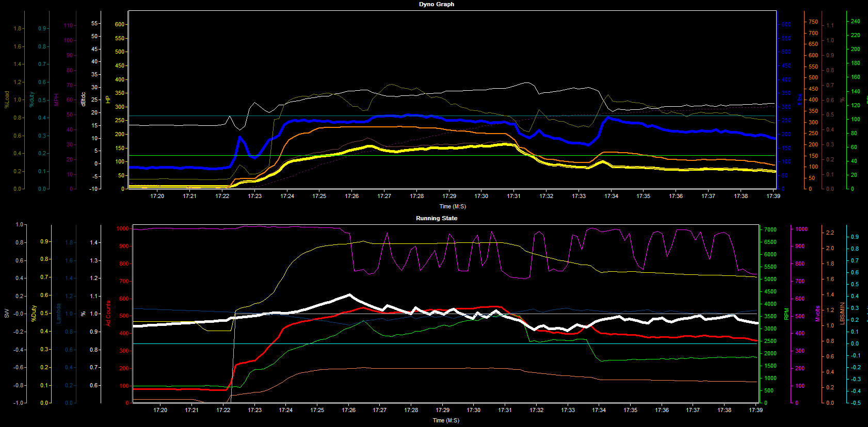Select the blue ft lbs axis label
The height and width of the screenshot is (427, 868).
799,100
